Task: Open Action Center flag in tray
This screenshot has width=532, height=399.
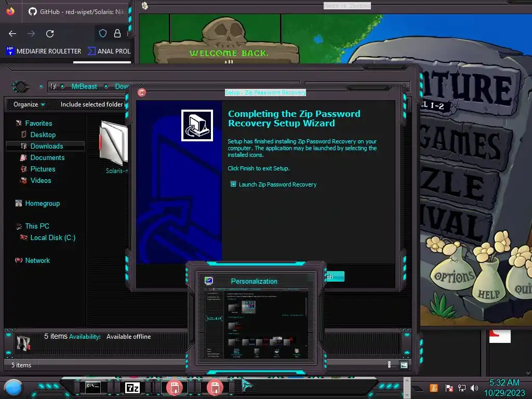Action: click(449, 388)
